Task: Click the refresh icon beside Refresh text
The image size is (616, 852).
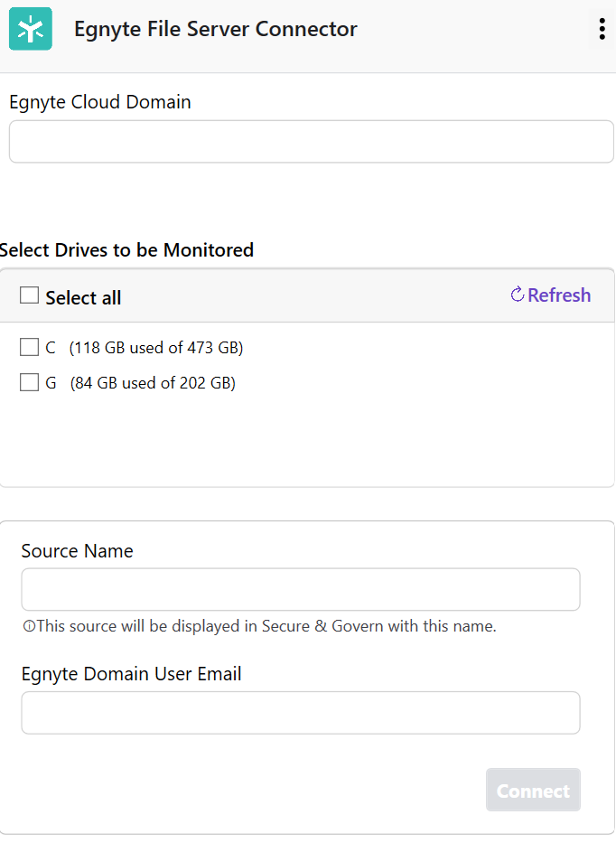Action: tap(516, 295)
